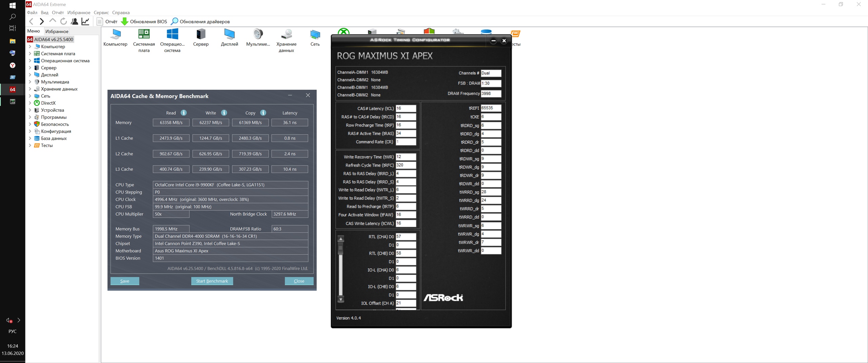Open the Компьютер icon in the main pane

pyautogui.click(x=115, y=38)
